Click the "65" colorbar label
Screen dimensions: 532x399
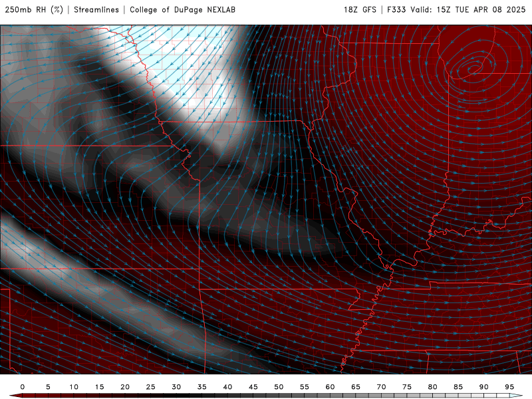356,387
